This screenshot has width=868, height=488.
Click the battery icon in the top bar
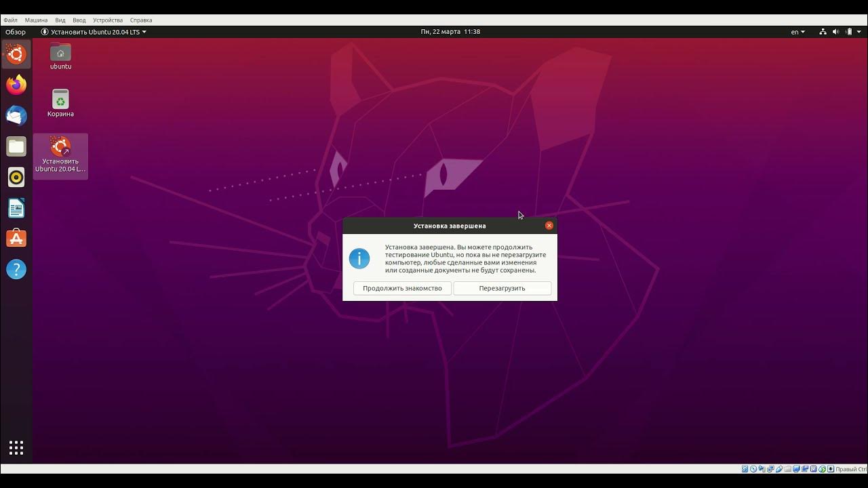pyautogui.click(x=849, y=32)
